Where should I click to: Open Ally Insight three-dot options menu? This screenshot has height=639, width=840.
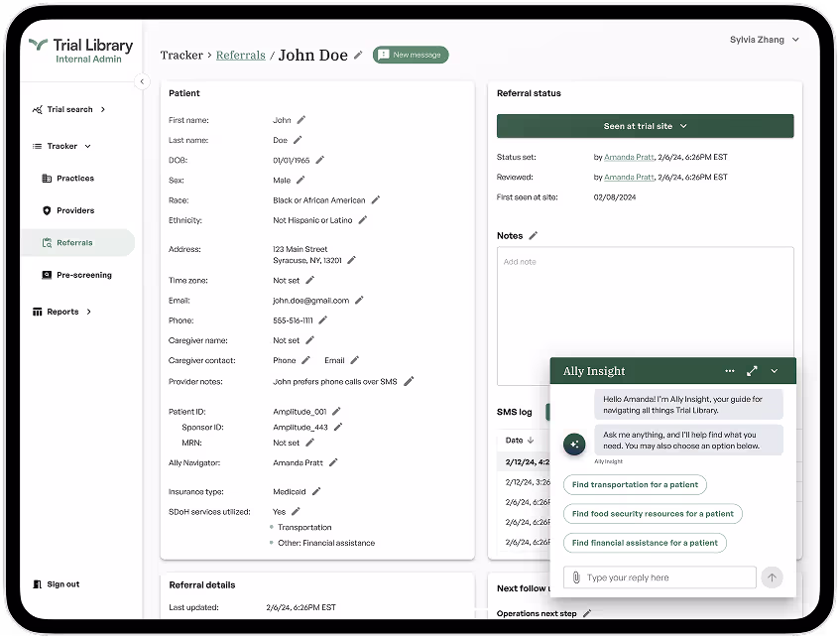[x=730, y=371]
